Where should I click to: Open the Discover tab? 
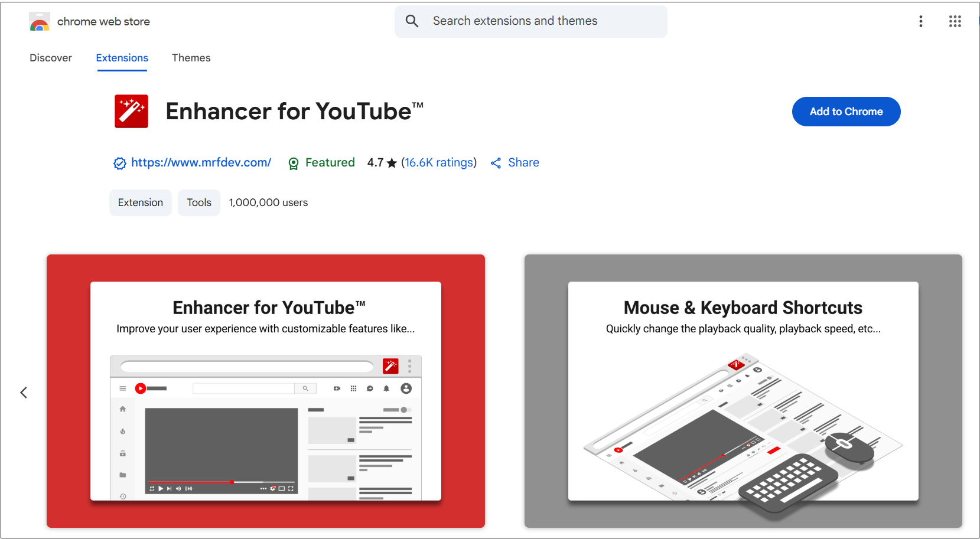tap(51, 58)
